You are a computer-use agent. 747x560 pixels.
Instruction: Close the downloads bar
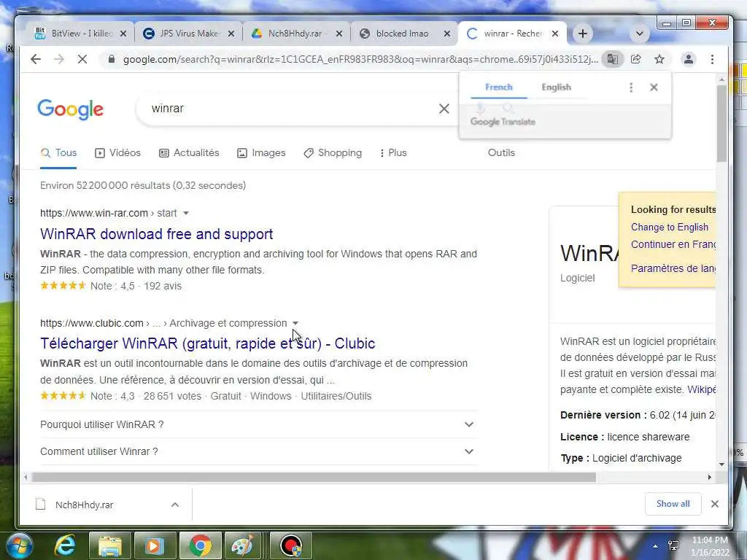(x=715, y=504)
